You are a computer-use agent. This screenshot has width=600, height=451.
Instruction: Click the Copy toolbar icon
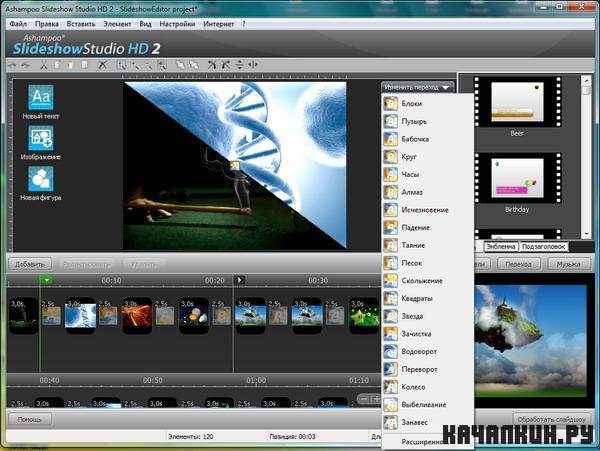click(57, 65)
